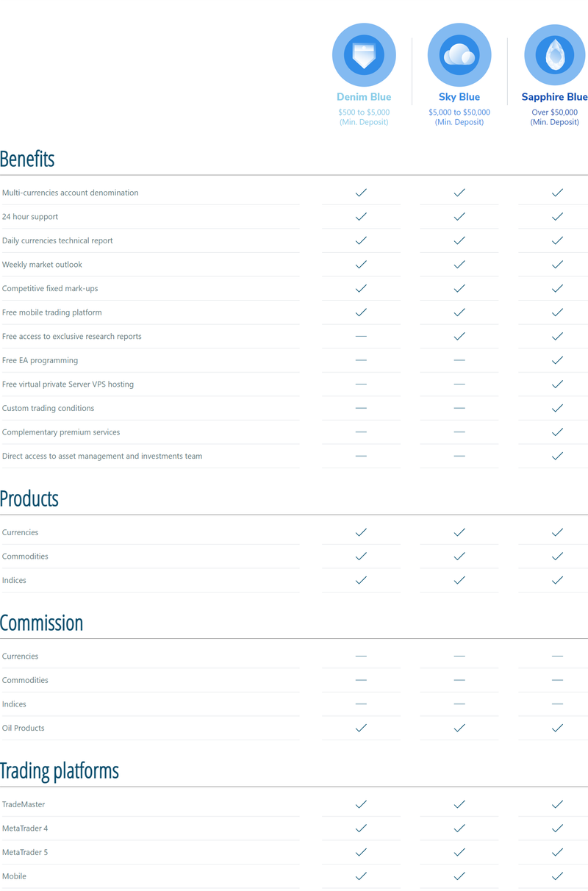Click Sky Blue checkmark for exclusive research reports
This screenshot has width=588, height=891.
coord(459,336)
